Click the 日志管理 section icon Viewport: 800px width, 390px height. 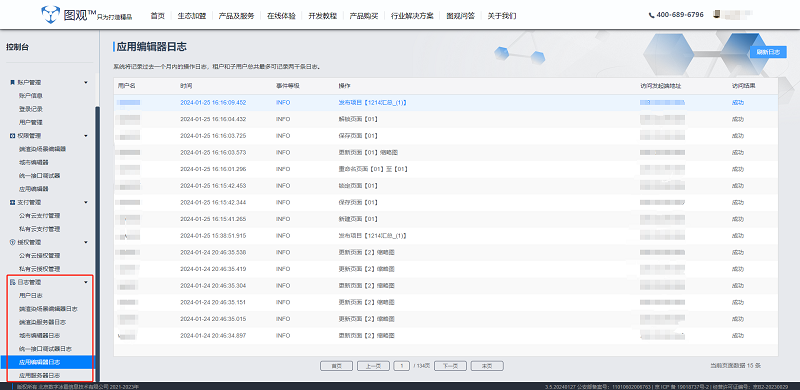[13, 282]
